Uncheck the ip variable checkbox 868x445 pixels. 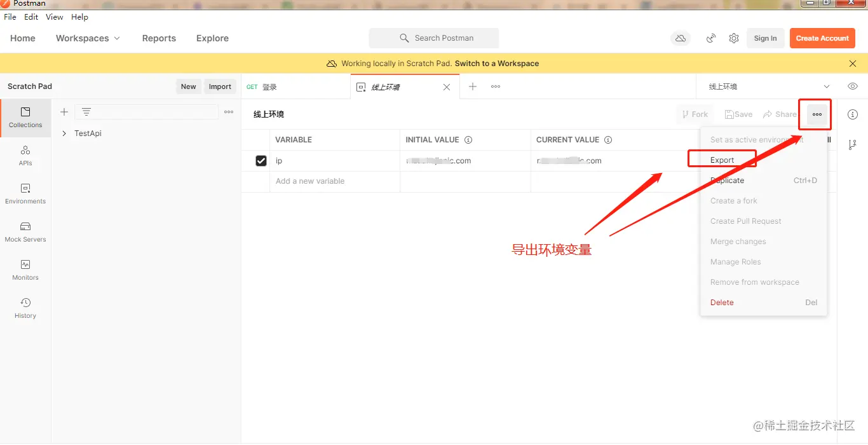(x=261, y=161)
